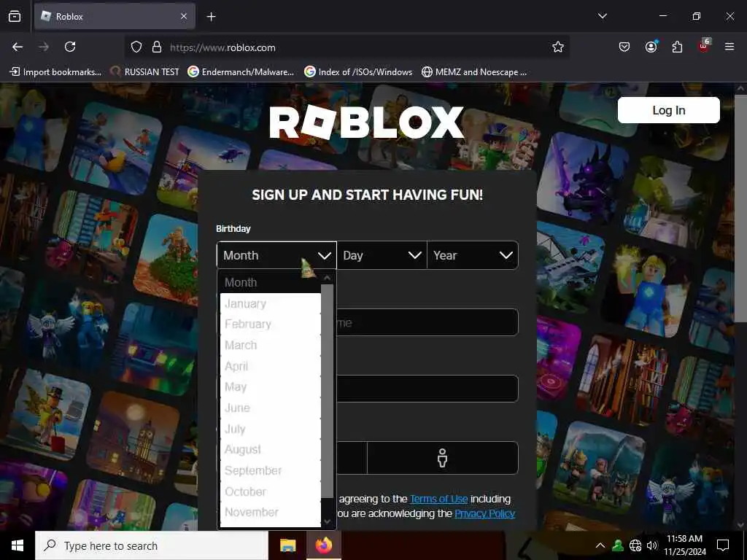Screen dimensions: 747x560
Task: Open Index of /ISOs/Windows bookmark
Action: click(358, 72)
